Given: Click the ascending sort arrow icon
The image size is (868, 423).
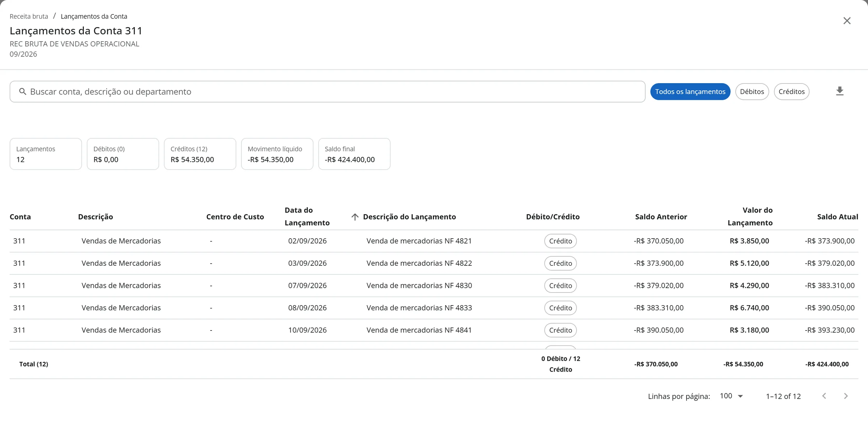Looking at the screenshot, I should coord(355,217).
